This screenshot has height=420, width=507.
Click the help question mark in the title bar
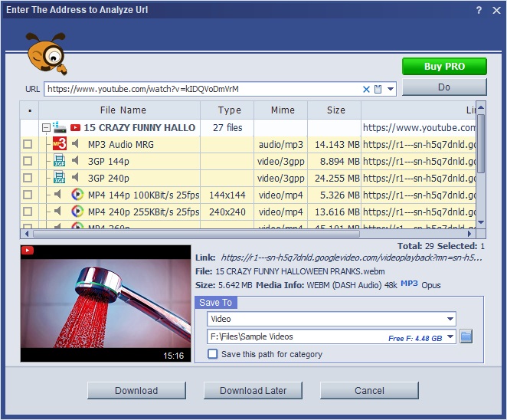pyautogui.click(x=479, y=10)
